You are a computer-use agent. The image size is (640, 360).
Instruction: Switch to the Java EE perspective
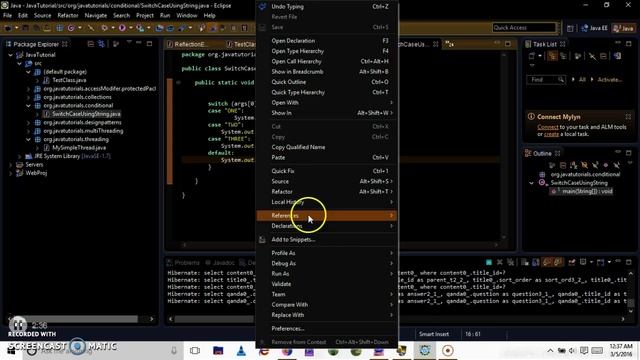tap(594, 28)
